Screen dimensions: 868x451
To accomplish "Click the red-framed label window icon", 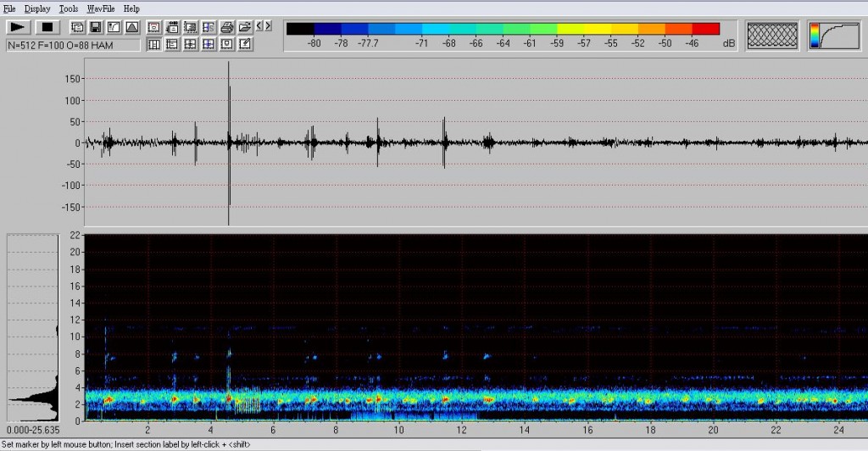I will click(x=154, y=27).
